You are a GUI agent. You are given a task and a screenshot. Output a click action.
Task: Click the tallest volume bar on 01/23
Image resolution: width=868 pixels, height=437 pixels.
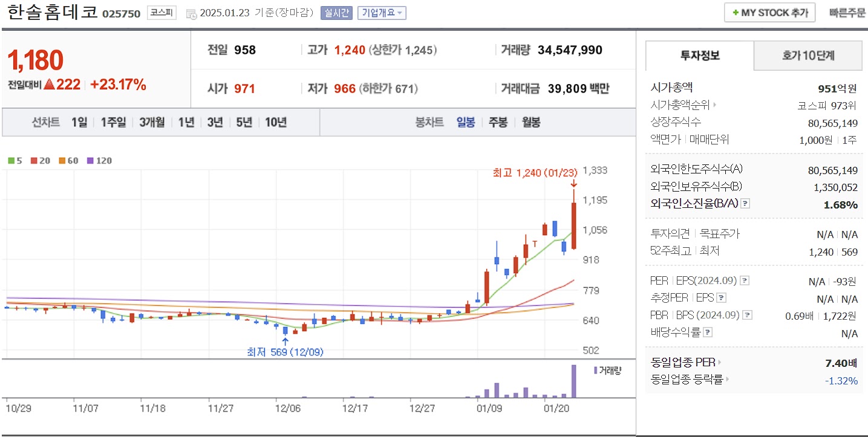point(573,381)
